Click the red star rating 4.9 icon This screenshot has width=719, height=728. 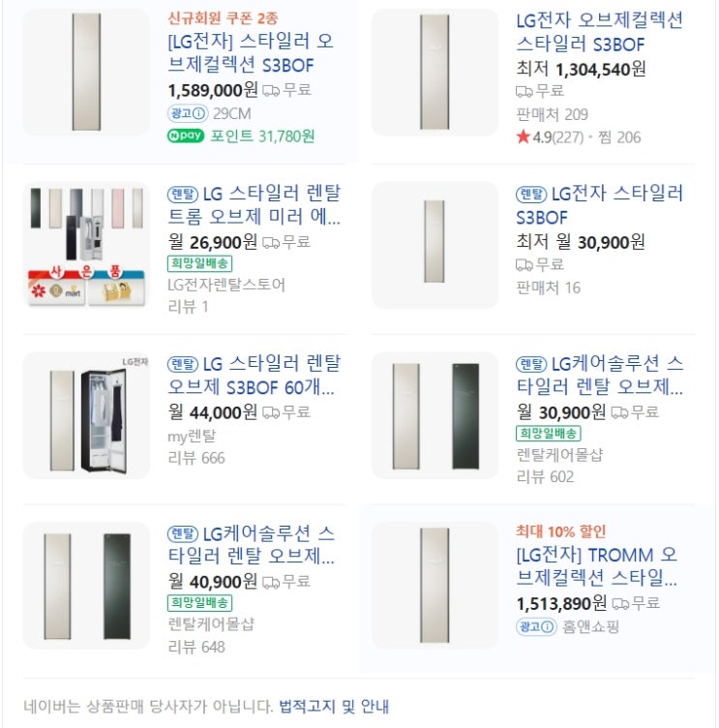tap(523, 136)
